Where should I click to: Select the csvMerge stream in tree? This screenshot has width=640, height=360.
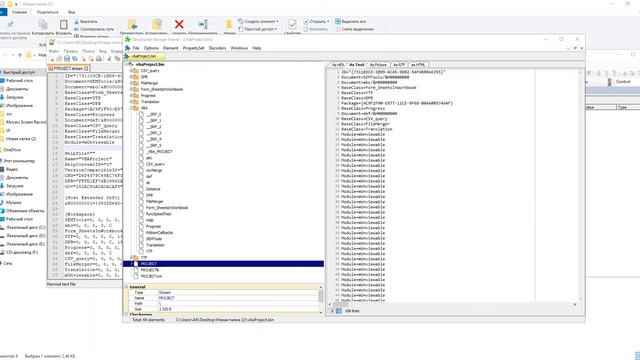coord(154,170)
